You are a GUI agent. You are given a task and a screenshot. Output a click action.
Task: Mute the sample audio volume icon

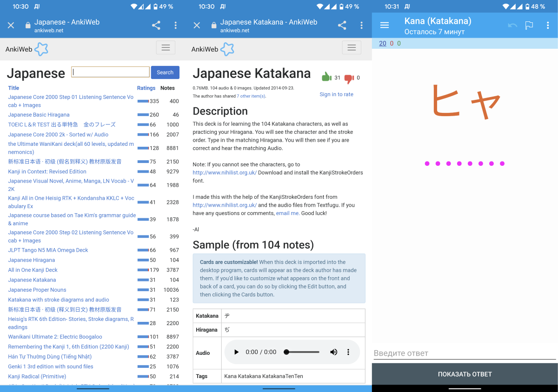coord(333,352)
